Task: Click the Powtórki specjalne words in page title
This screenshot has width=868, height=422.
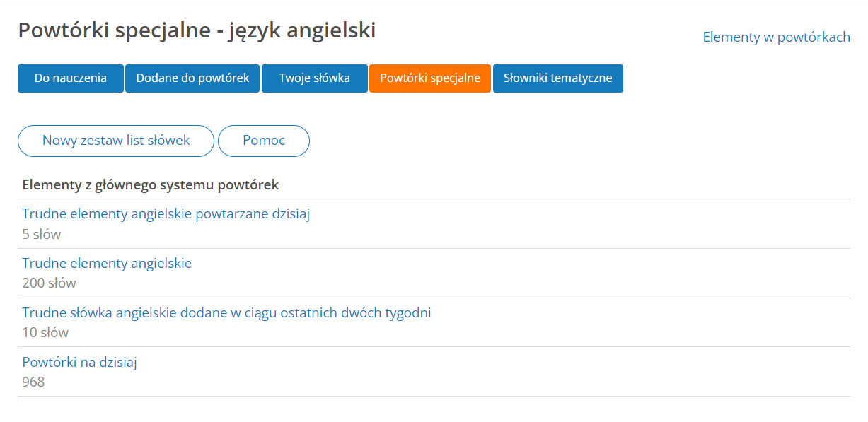Action: 115,30
